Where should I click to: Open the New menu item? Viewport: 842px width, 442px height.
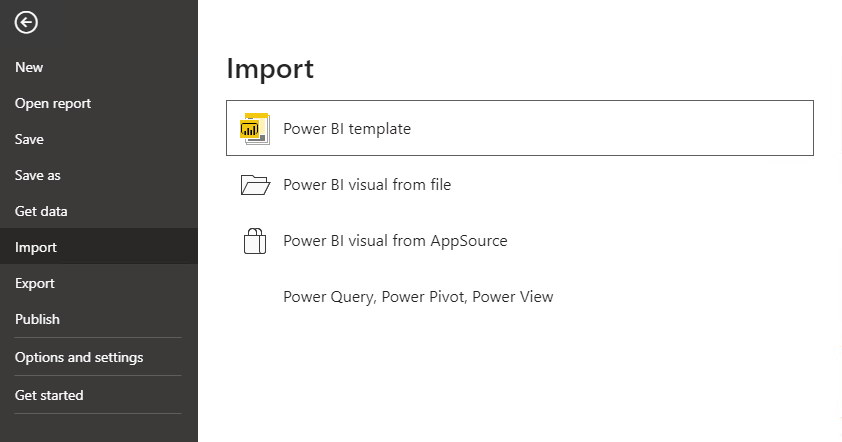coord(29,67)
